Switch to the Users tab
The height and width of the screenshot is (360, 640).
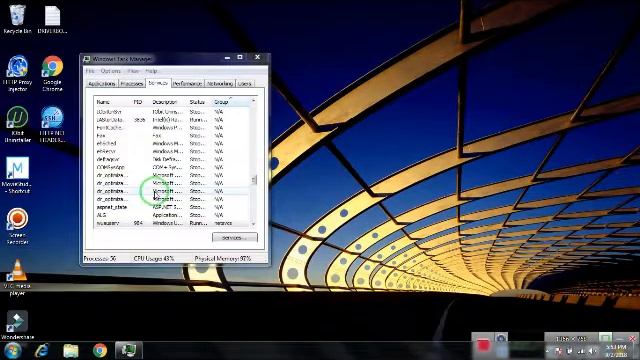pos(244,84)
